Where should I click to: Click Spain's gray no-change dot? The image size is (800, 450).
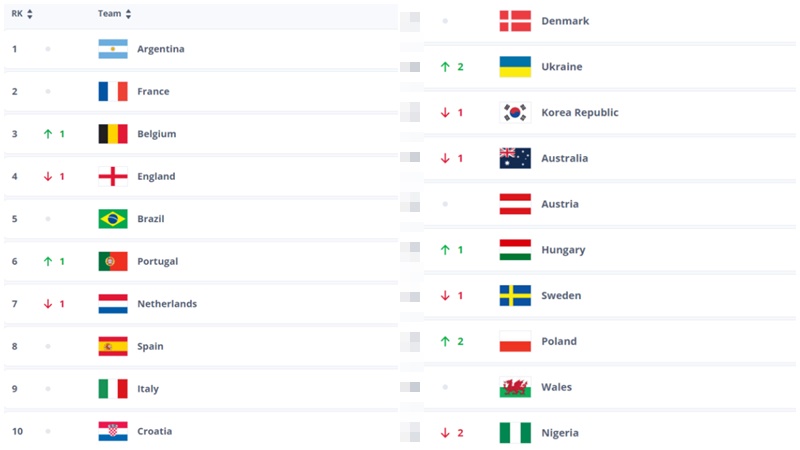tap(47, 346)
